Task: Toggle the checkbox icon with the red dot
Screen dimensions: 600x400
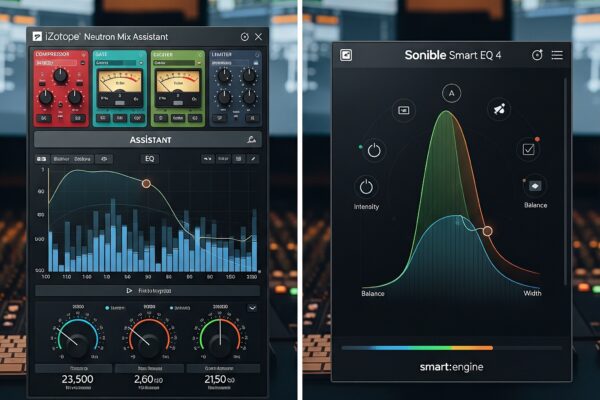Action: [528, 149]
